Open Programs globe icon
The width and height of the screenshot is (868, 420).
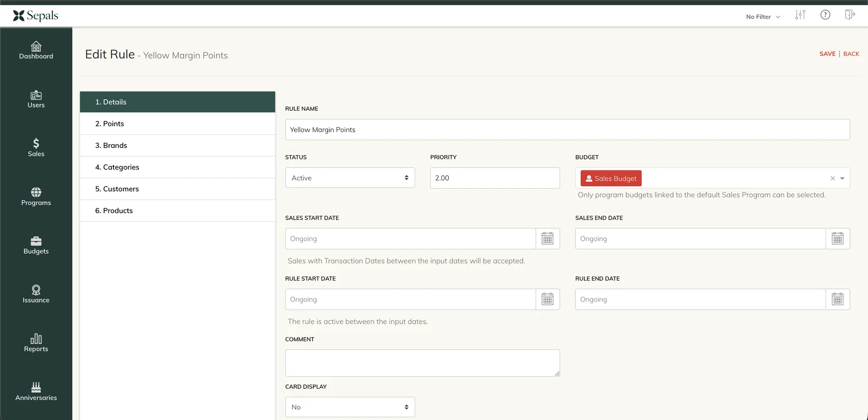36,192
